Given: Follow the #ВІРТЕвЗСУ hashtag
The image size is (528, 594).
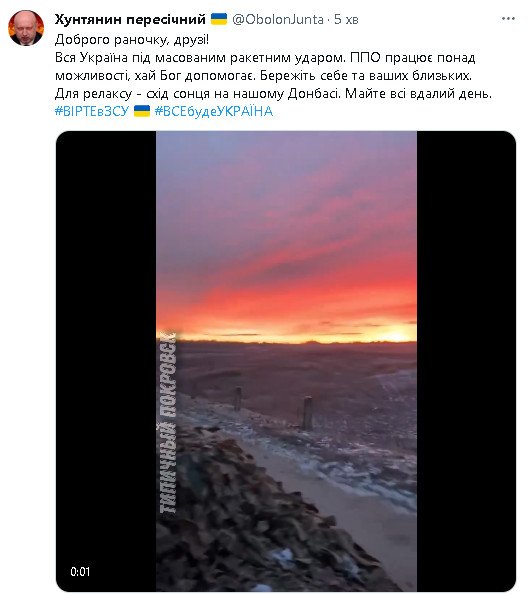Looking at the screenshot, I should 92,112.
